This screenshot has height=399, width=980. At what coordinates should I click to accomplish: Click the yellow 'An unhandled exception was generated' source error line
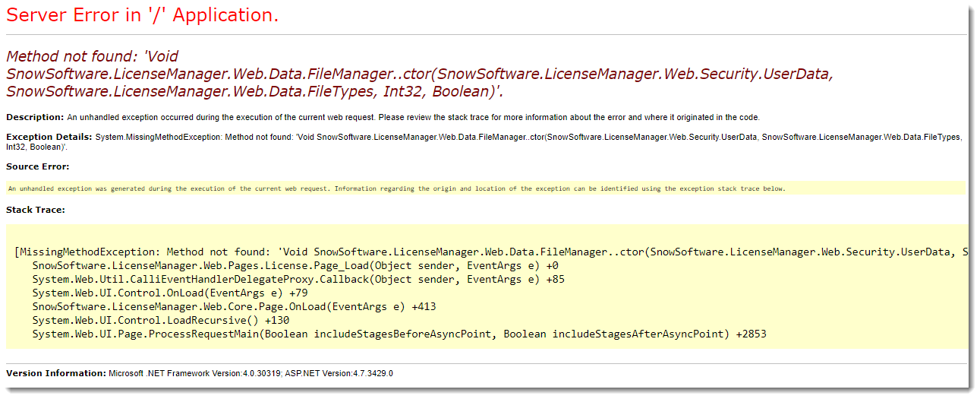[x=396, y=188]
